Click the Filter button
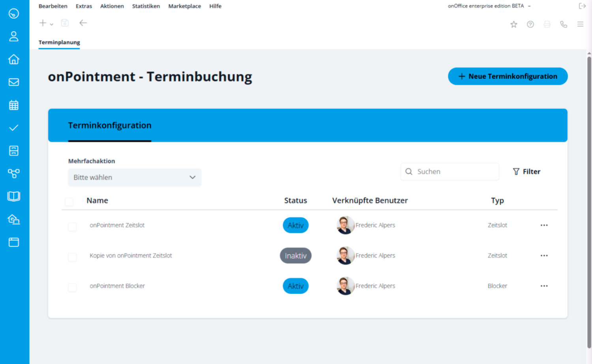The image size is (592, 364). [526, 172]
